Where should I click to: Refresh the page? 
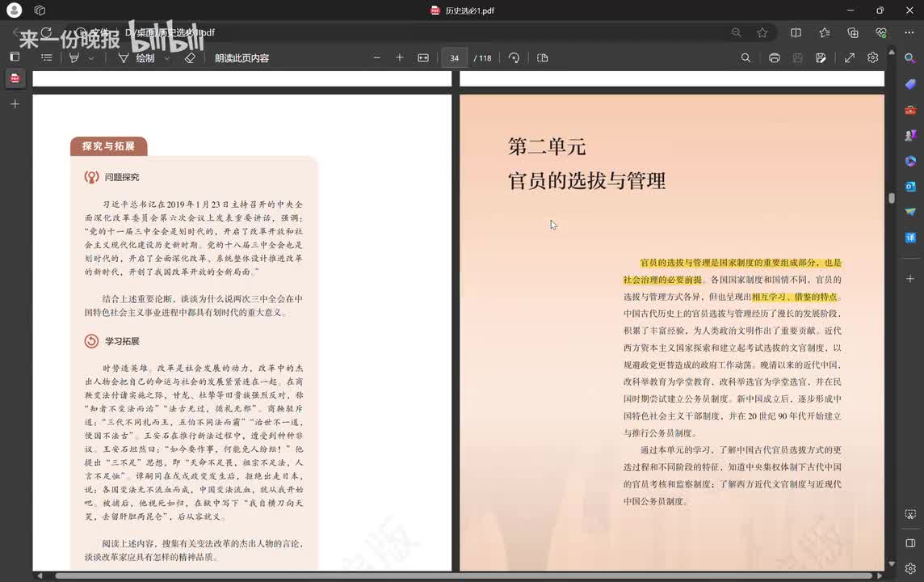[x=46, y=32]
